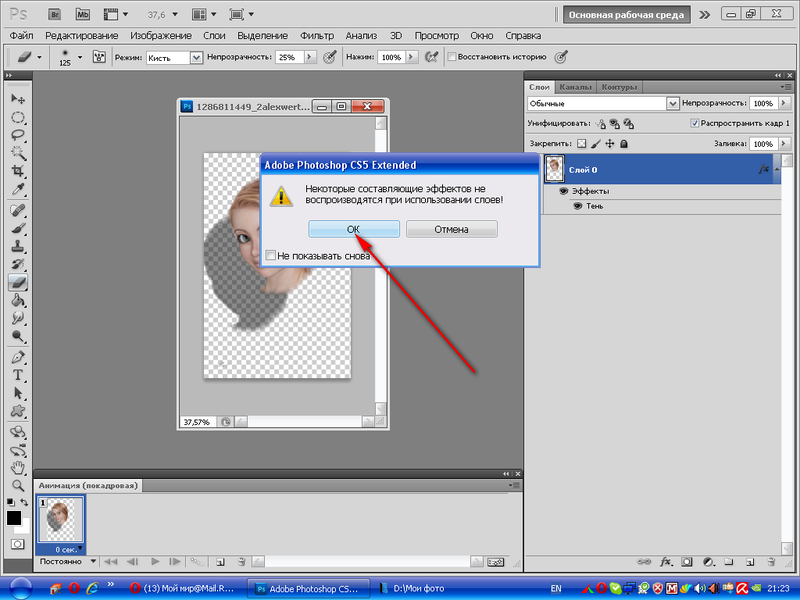The image size is (800, 600).
Task: Add layer style fx icon
Action: pos(665,562)
